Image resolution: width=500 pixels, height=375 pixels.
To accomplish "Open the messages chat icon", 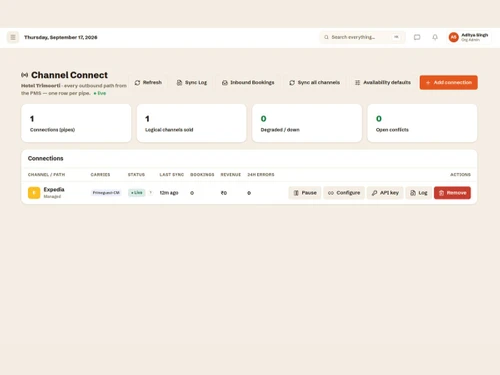I will 417,37.
